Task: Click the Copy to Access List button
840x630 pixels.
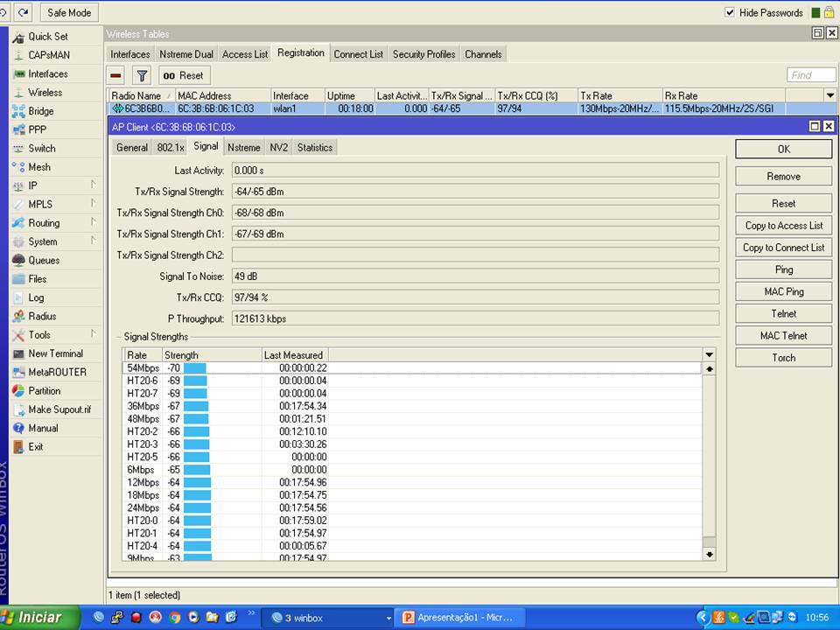Action: pyautogui.click(x=783, y=226)
